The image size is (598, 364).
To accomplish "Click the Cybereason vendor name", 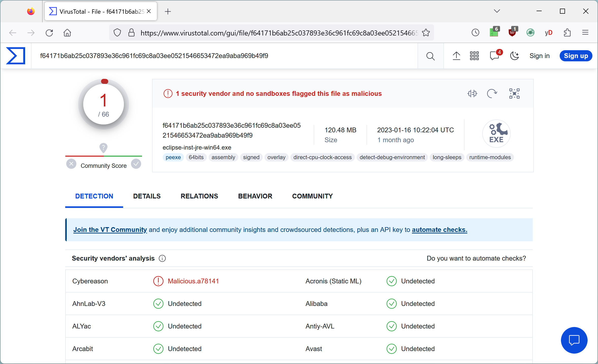I will (x=90, y=281).
